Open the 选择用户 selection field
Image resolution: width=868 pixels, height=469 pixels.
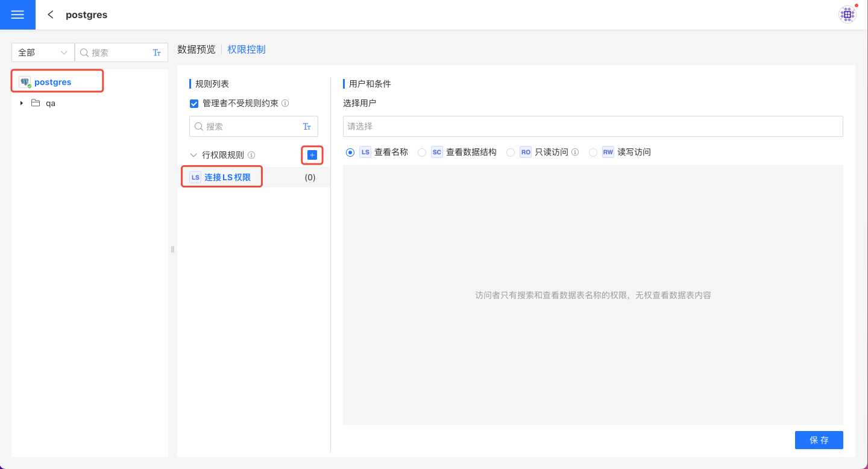pyautogui.click(x=593, y=127)
